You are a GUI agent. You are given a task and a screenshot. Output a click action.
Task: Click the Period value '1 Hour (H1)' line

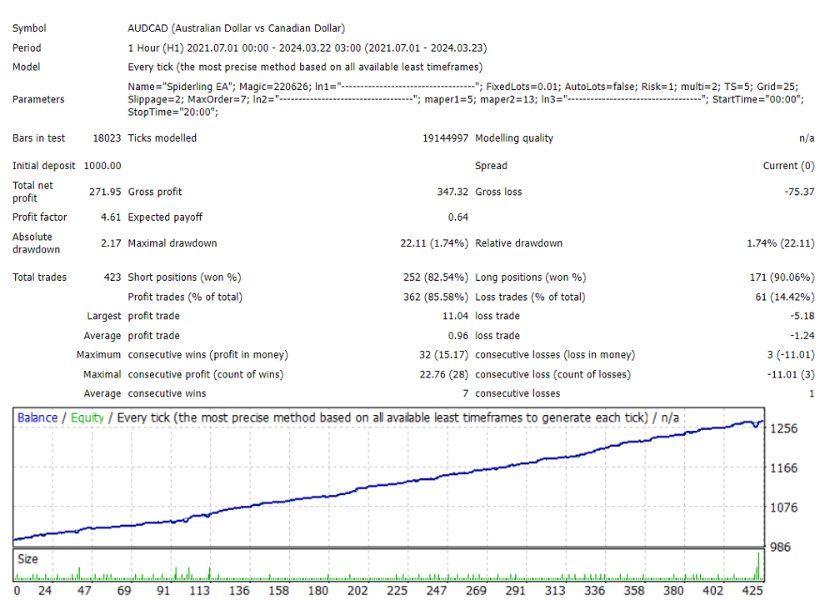click(307, 48)
